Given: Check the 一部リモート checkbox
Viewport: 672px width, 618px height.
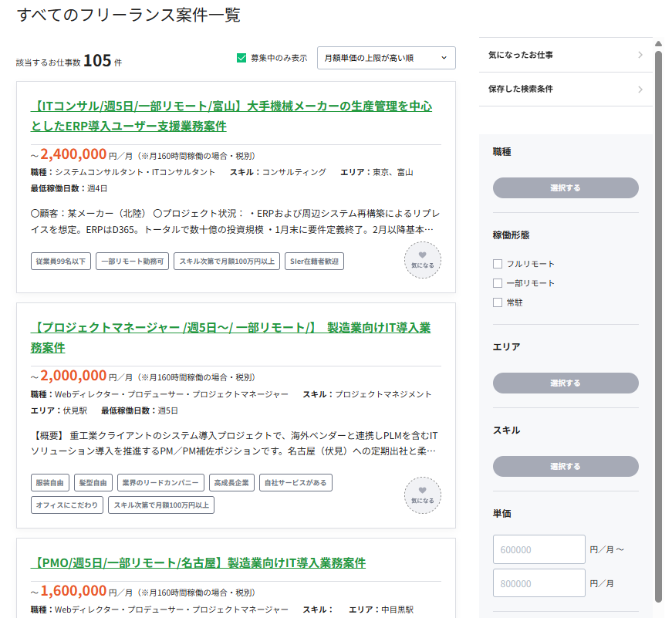Looking at the screenshot, I should [x=498, y=284].
